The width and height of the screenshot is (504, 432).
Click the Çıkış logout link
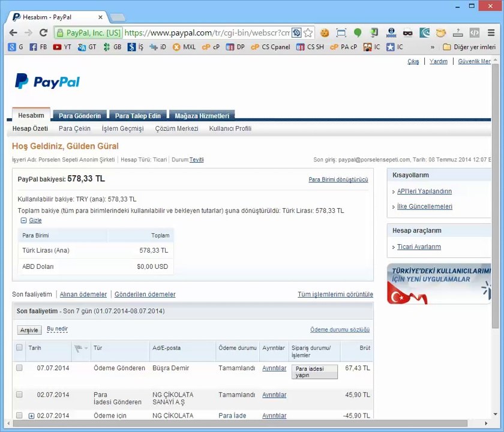pyautogui.click(x=413, y=61)
